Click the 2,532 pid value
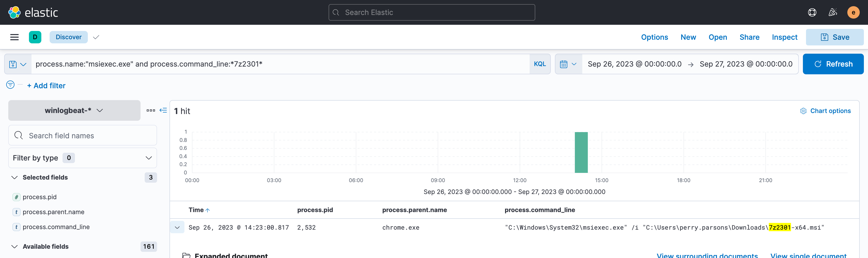The height and width of the screenshot is (258, 868). tap(306, 228)
